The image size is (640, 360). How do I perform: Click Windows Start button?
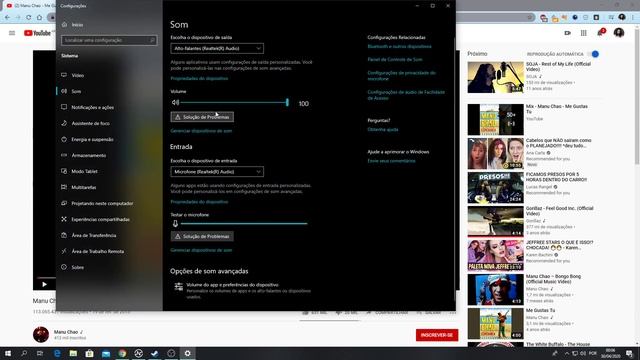[8, 353]
